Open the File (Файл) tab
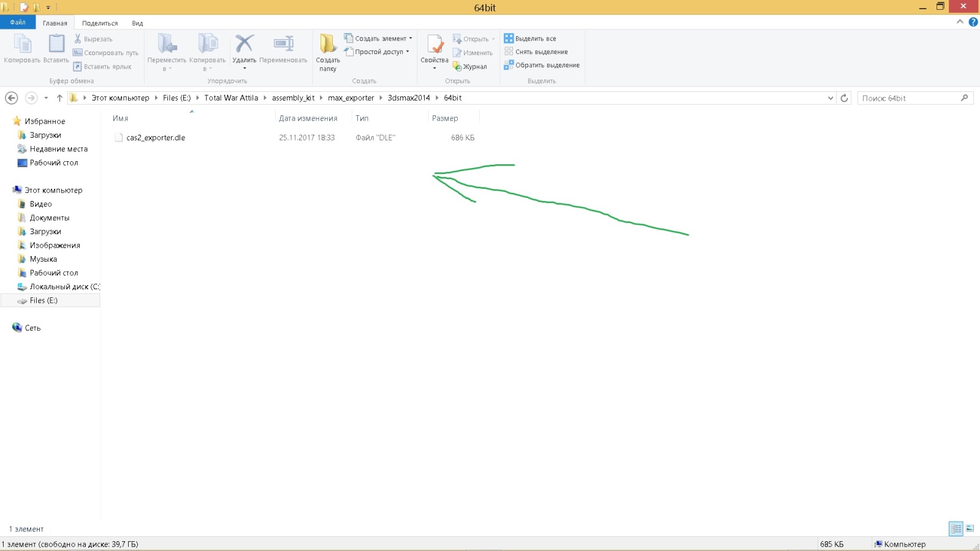 [x=18, y=23]
